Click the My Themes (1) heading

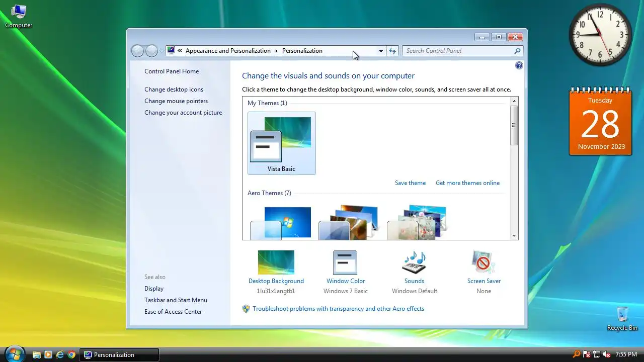pos(267,103)
